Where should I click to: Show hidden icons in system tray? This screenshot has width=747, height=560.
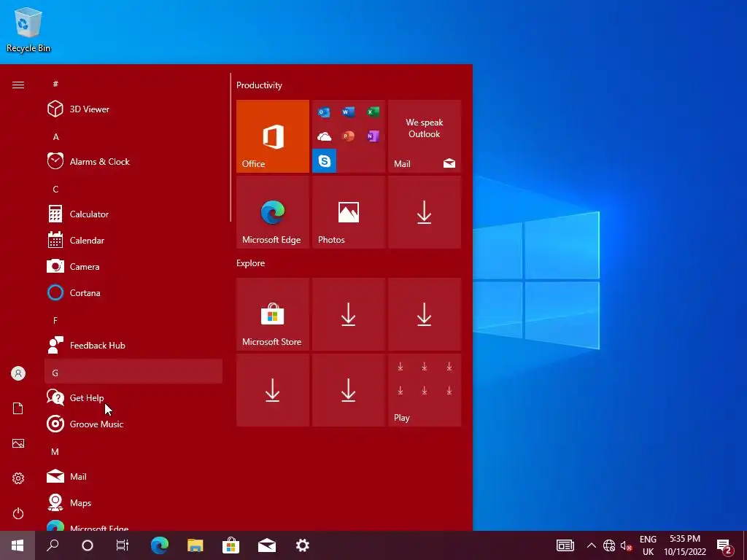point(591,545)
